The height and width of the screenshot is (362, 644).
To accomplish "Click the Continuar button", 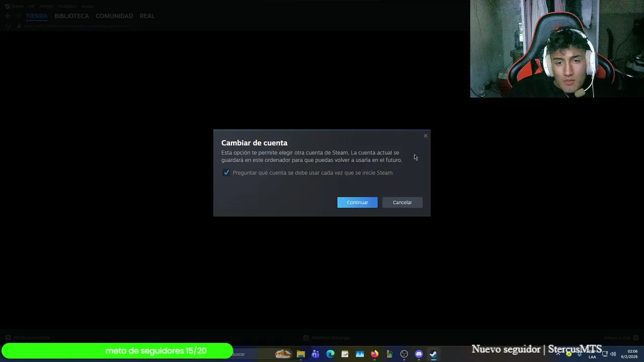I will click(357, 202).
